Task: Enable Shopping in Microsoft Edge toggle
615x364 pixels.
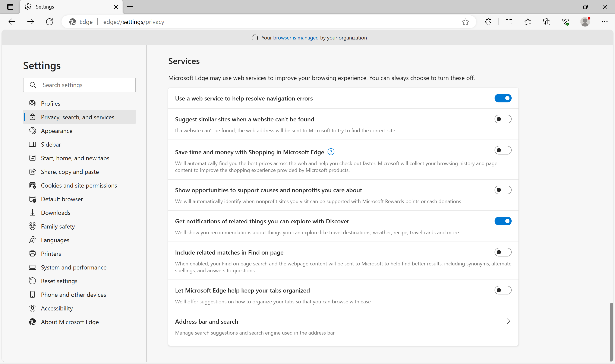Action: (x=503, y=150)
